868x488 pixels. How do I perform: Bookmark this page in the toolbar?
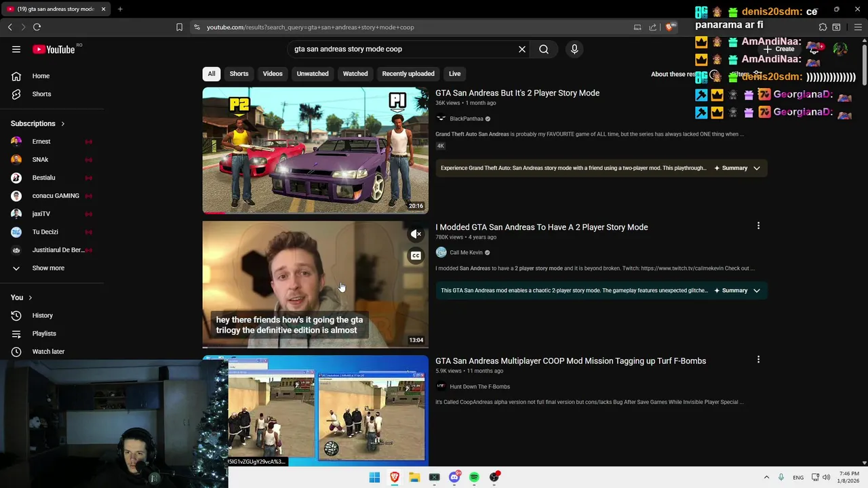click(x=179, y=27)
